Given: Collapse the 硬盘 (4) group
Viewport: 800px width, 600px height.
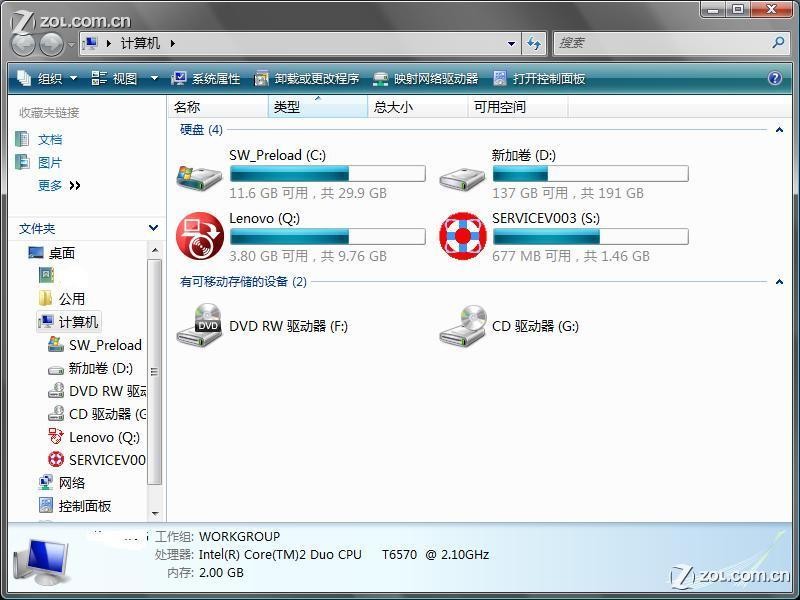Looking at the screenshot, I should coord(781,130).
